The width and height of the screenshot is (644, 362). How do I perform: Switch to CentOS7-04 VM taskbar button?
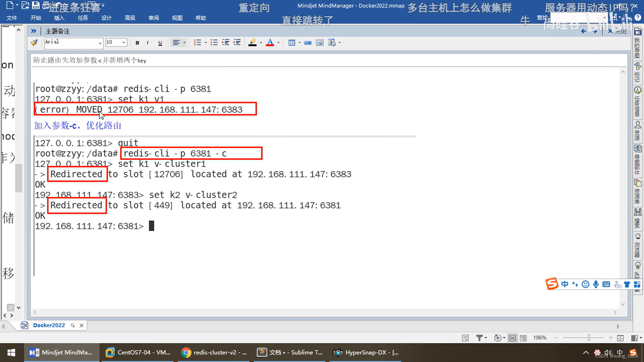[x=138, y=352]
